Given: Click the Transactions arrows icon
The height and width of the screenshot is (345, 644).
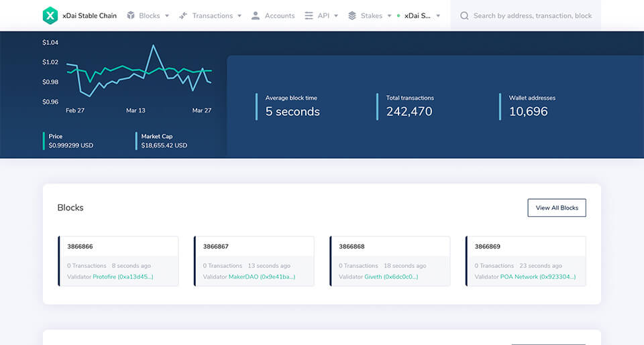Looking at the screenshot, I should click(x=183, y=15).
